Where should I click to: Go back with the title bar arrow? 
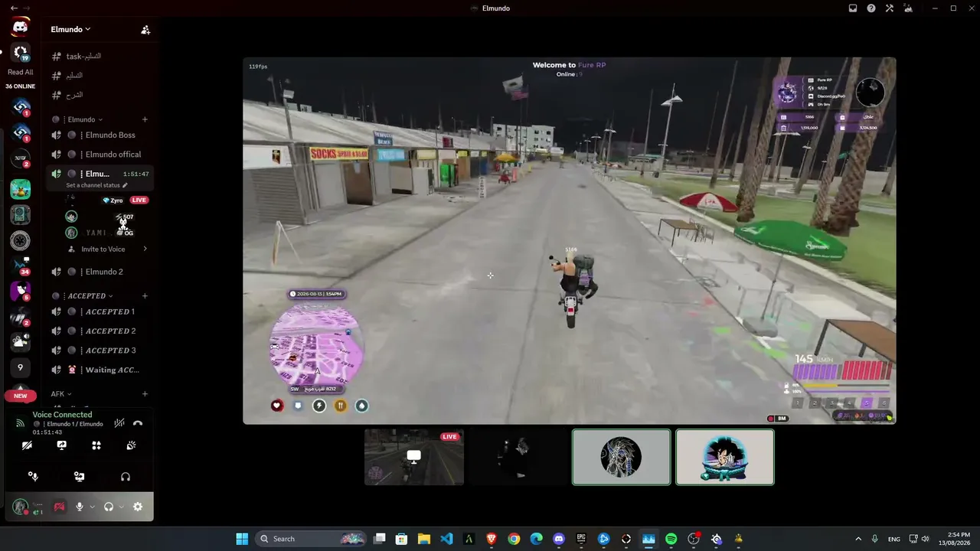12,8
